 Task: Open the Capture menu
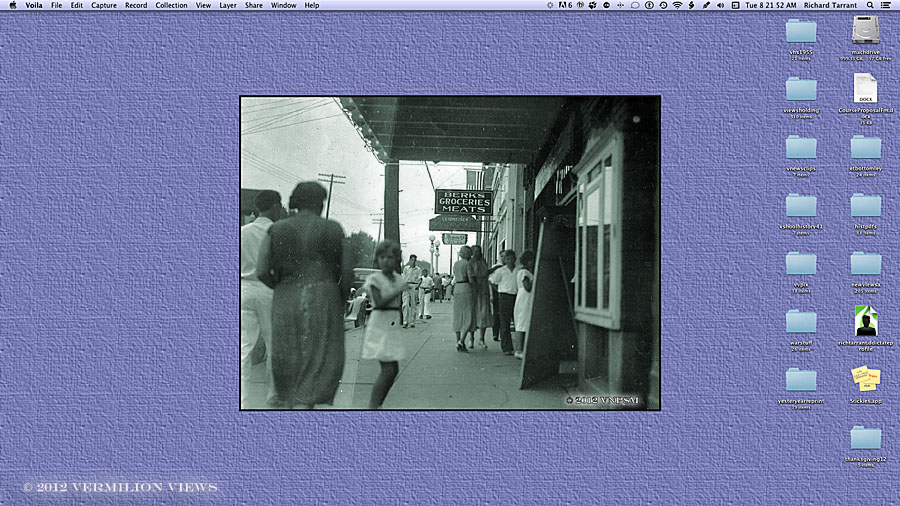(104, 5)
